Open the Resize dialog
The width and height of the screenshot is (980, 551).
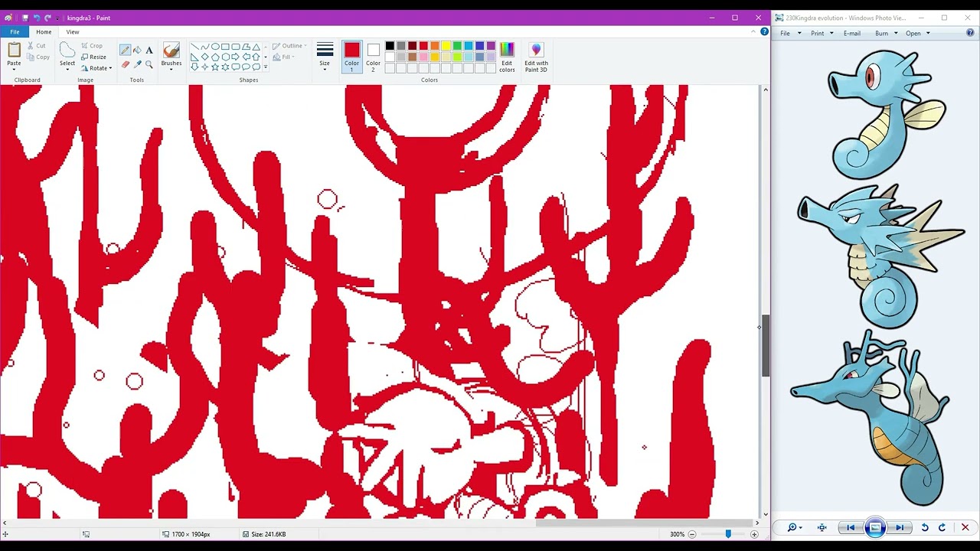click(x=93, y=57)
